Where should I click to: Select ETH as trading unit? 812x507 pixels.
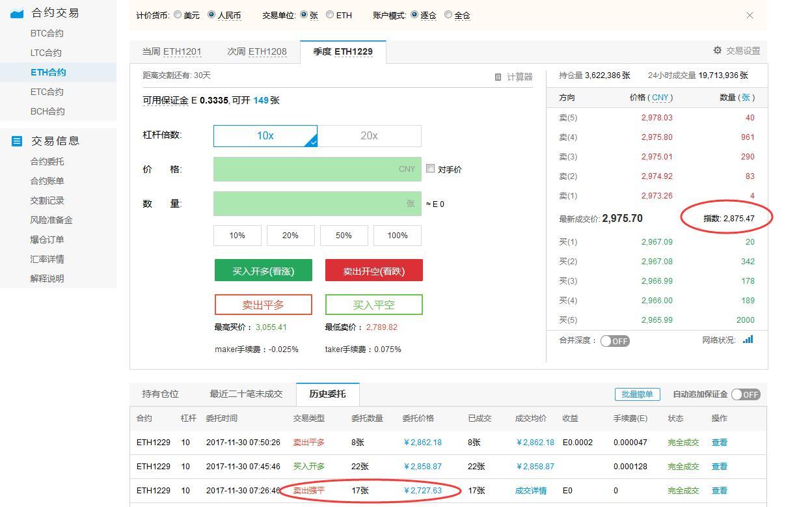click(x=330, y=14)
